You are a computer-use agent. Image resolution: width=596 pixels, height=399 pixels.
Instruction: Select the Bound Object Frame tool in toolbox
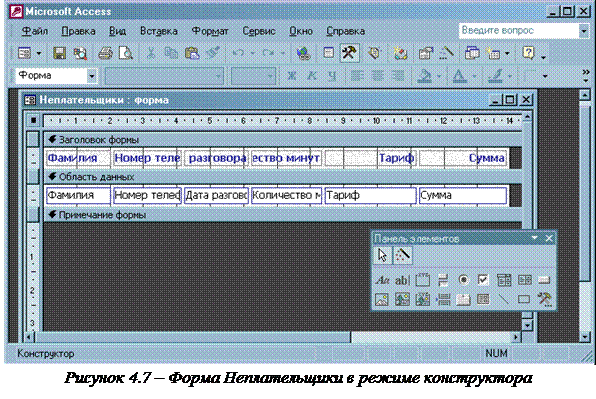(x=423, y=299)
